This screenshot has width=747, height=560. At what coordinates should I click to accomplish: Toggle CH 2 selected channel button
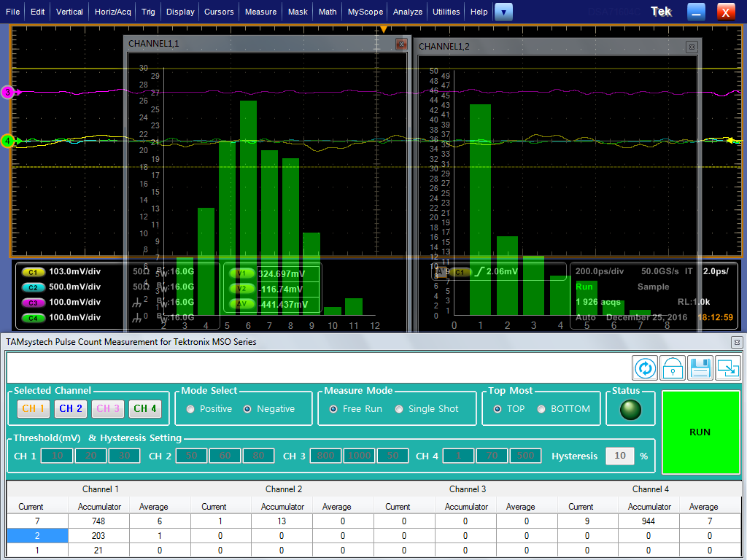click(x=71, y=408)
